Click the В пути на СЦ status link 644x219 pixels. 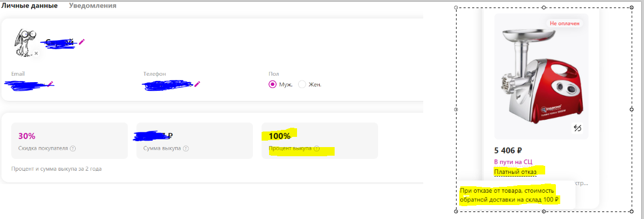pos(513,162)
